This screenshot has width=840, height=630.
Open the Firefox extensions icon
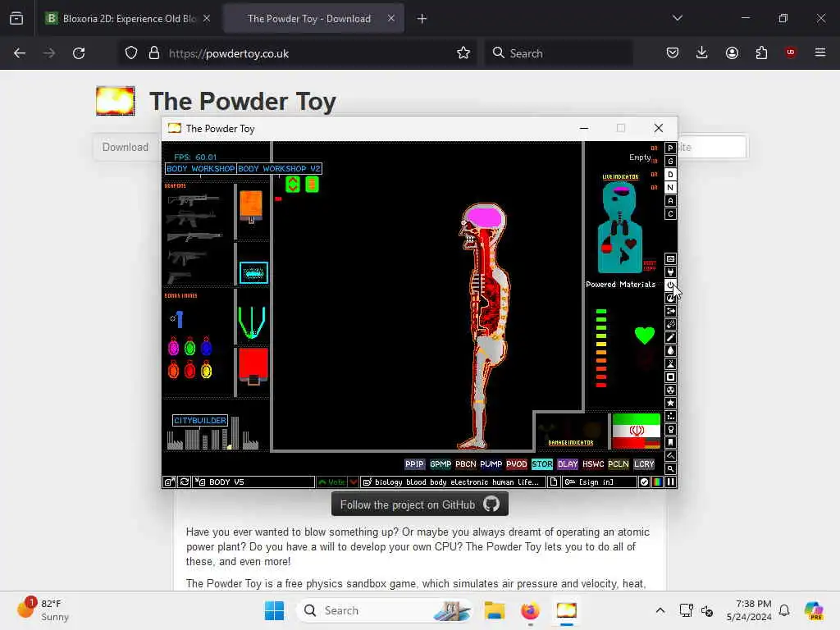point(761,53)
